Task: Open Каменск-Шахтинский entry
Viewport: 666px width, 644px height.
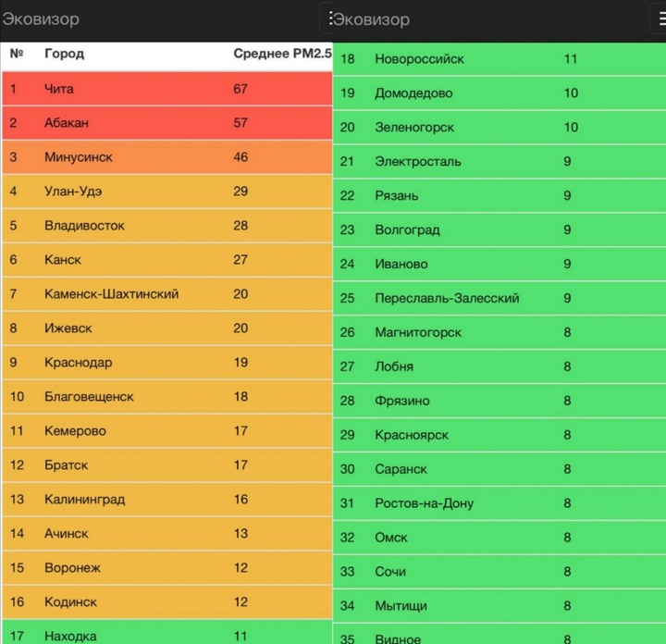Action: (x=167, y=294)
